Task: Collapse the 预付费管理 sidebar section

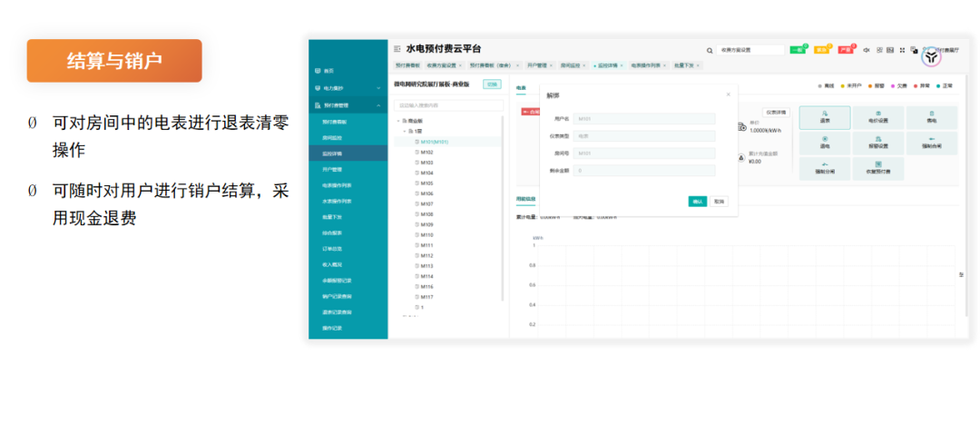Action: tap(348, 105)
